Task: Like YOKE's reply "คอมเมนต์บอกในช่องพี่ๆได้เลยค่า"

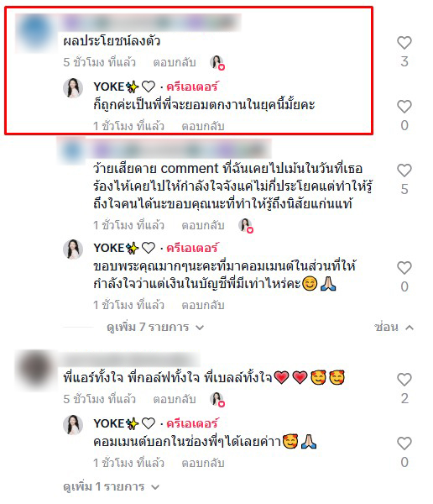Action: (x=404, y=444)
